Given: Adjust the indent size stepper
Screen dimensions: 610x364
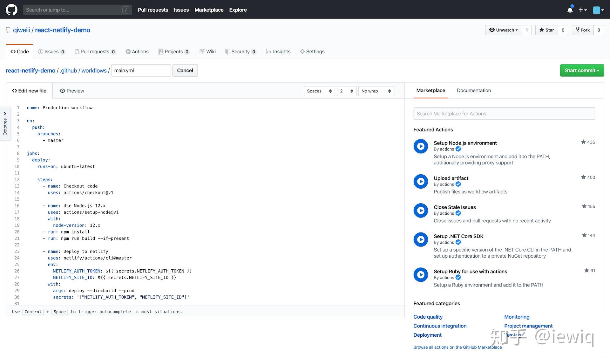Looking at the screenshot, I should point(346,91).
